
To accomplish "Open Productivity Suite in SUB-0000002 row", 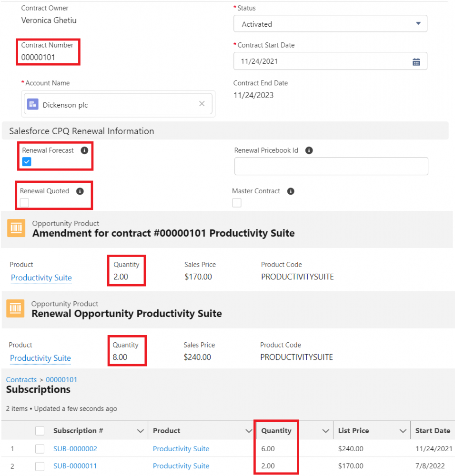I will (x=181, y=449).
